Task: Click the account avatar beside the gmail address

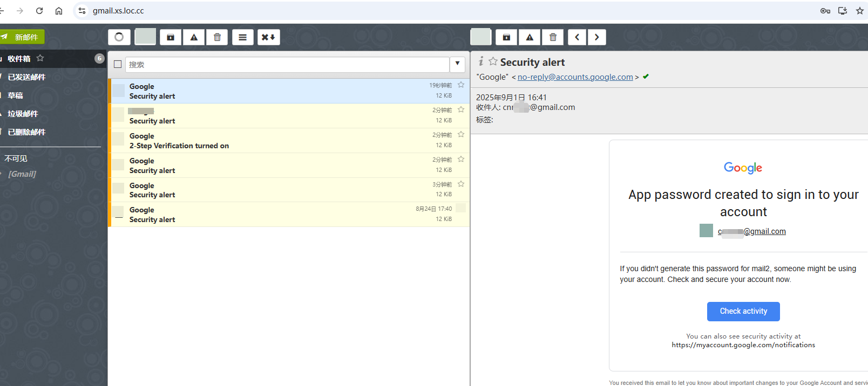Action: click(x=706, y=231)
